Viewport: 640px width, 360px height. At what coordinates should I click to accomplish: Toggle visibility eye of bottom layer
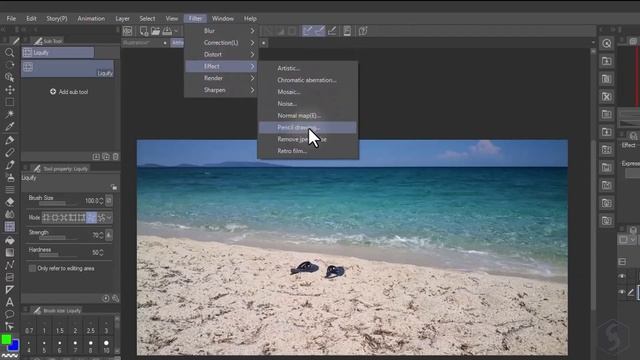[622, 292]
